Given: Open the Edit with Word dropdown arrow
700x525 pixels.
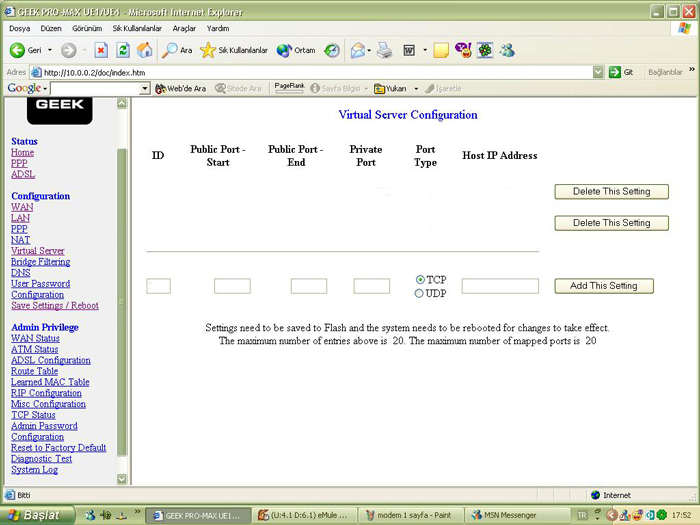Looking at the screenshot, I should [425, 50].
